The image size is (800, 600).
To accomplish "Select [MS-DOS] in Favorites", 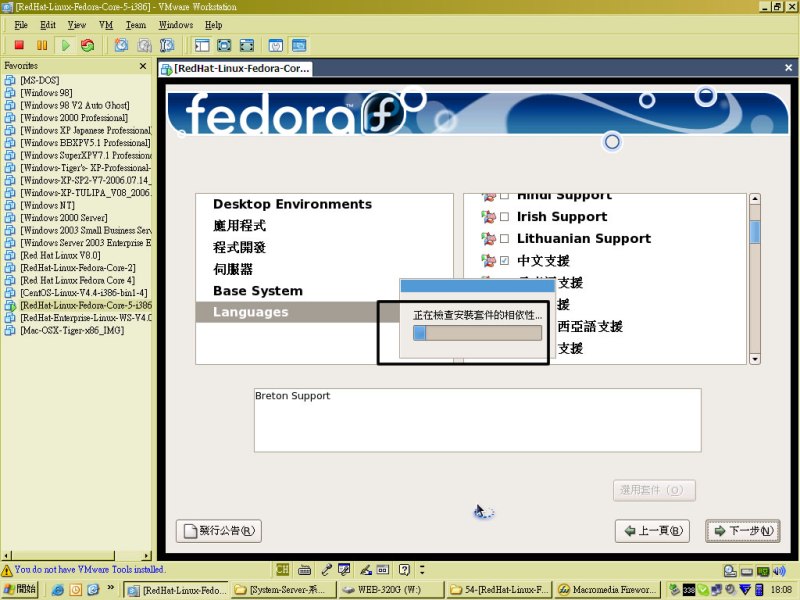I will point(39,80).
